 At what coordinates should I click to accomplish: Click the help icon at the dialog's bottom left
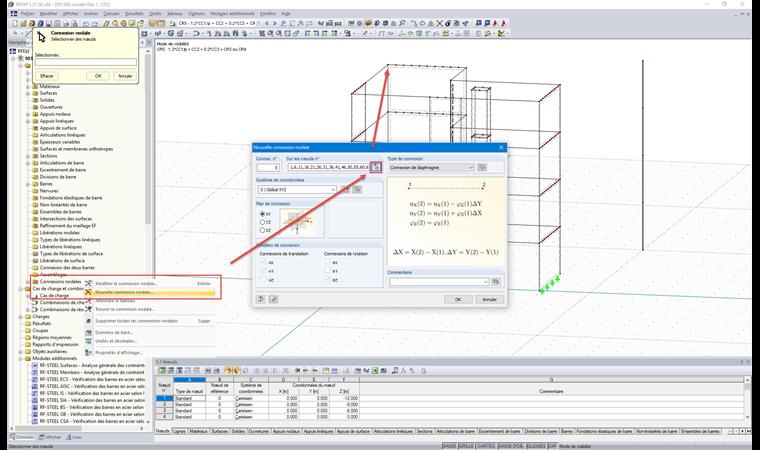261,299
